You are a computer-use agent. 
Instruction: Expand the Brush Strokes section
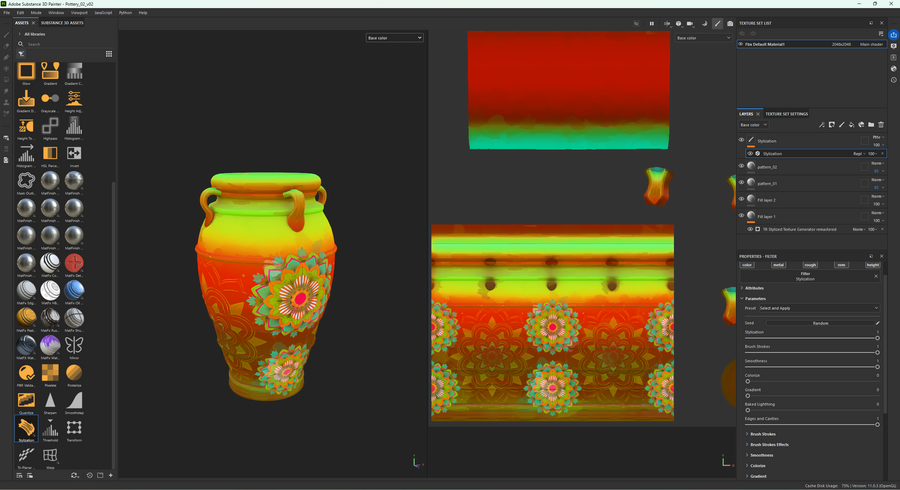pos(762,434)
